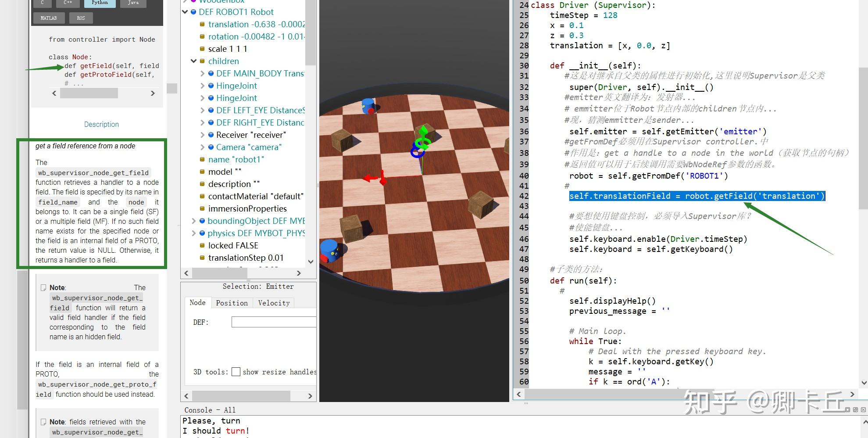The width and height of the screenshot is (868, 438).
Task: Click the Description link in documentation
Action: (x=101, y=124)
